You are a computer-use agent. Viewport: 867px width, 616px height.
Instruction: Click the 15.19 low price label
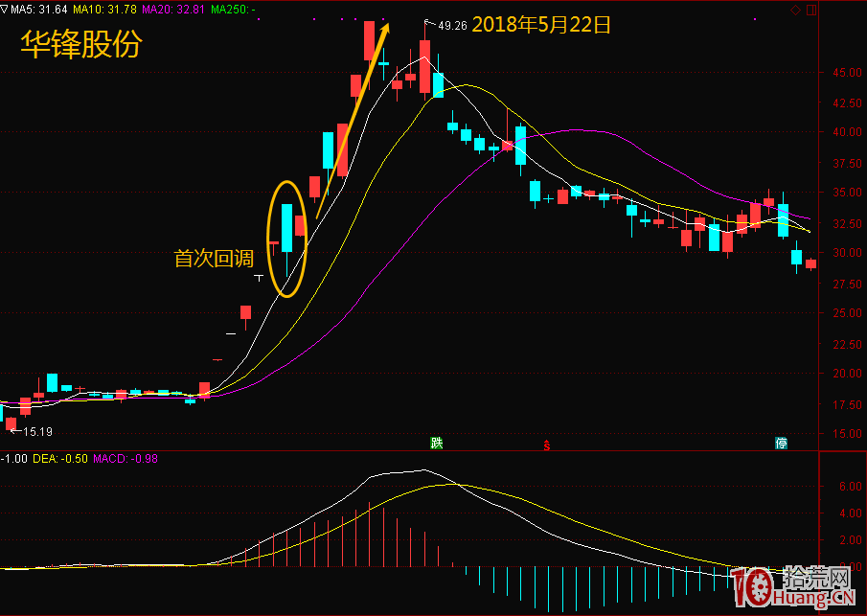click(37, 432)
